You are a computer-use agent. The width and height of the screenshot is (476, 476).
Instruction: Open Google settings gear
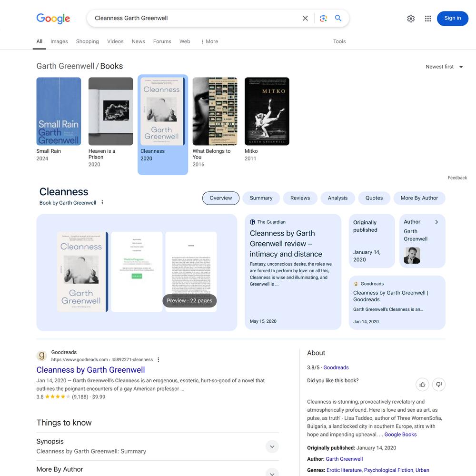(x=411, y=19)
